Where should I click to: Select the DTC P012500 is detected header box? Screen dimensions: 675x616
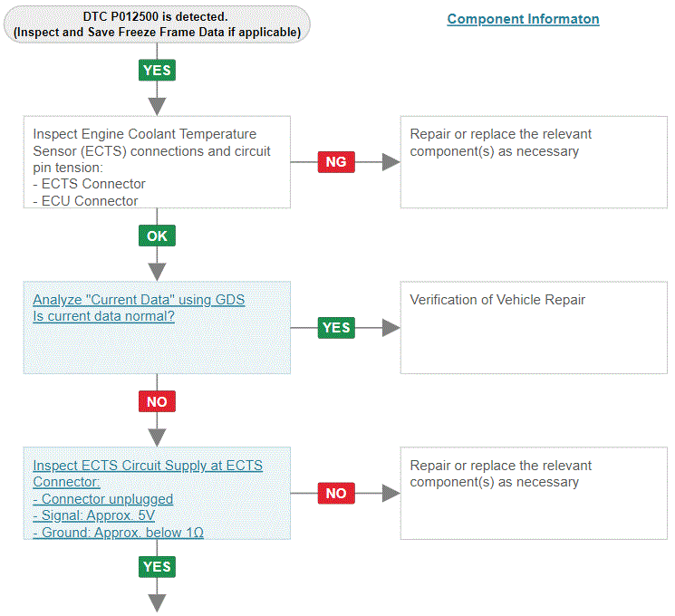pyautogui.click(x=157, y=24)
